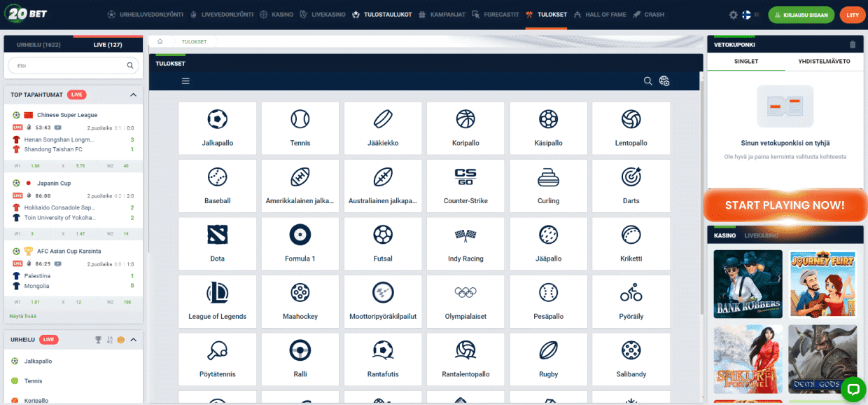Open the FI language selector

click(x=750, y=15)
